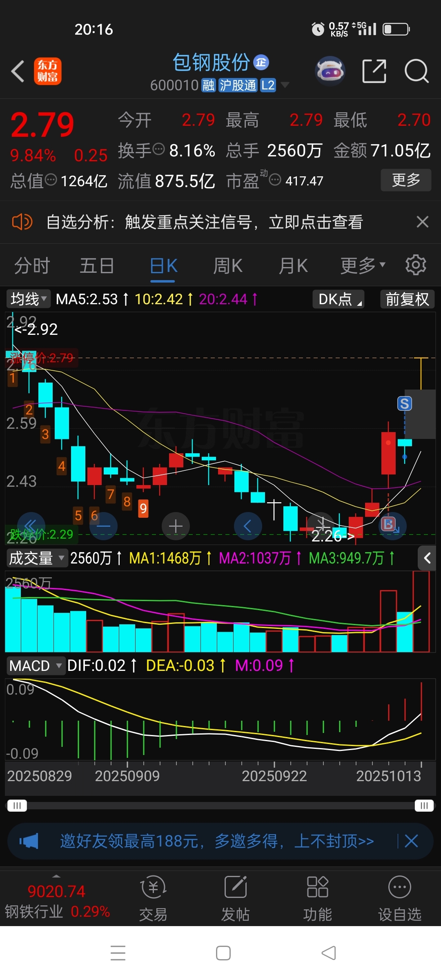Image resolution: width=441 pixels, height=980 pixels.
Task: Tap the back arrow icon
Action: pos(18,71)
